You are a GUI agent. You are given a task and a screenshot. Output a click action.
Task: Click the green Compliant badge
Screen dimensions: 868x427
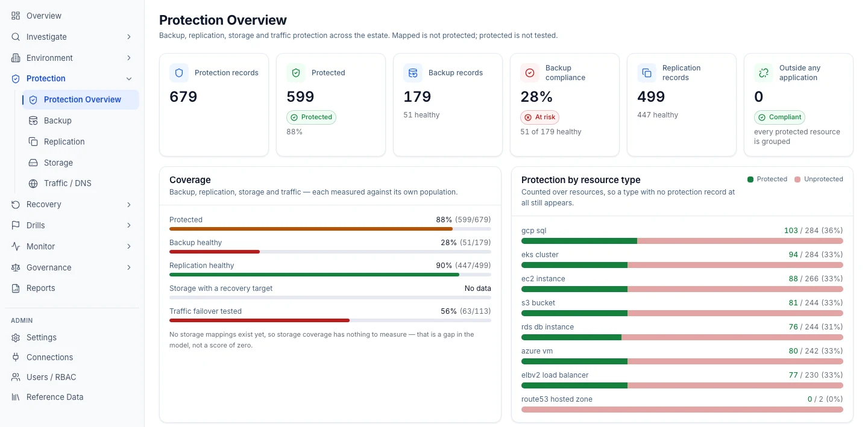click(x=779, y=117)
